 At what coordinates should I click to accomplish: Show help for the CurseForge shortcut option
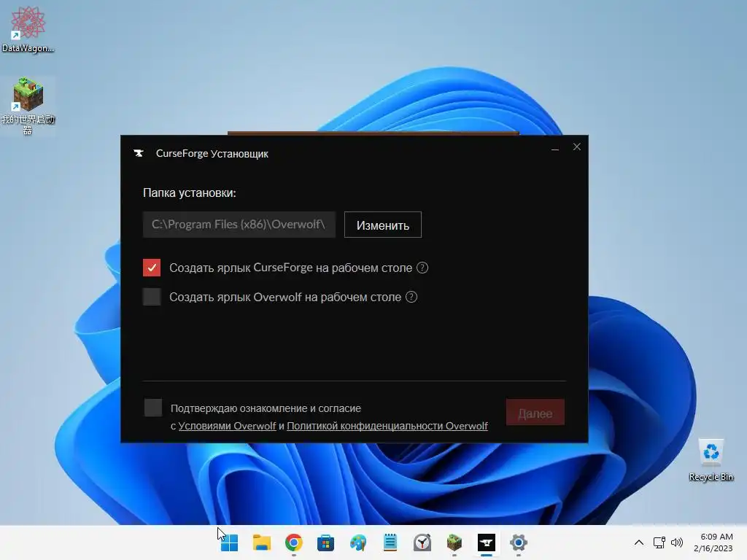[x=422, y=268]
